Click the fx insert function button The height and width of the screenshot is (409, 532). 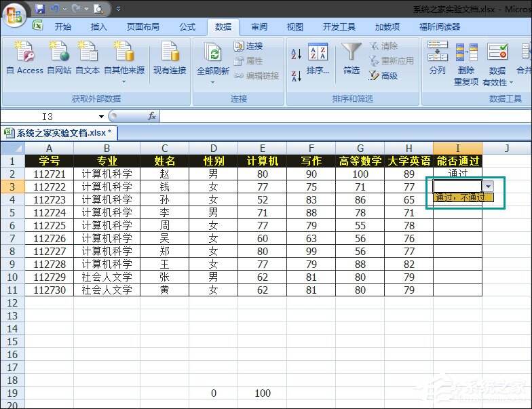[152, 117]
